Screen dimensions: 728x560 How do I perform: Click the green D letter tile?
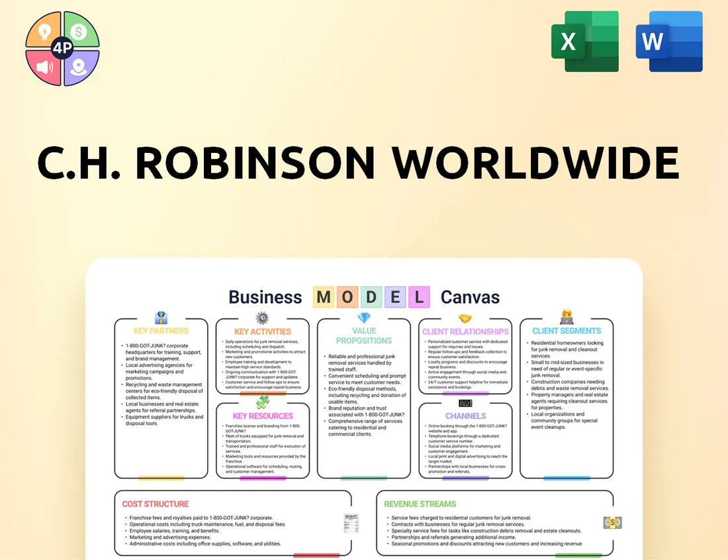(371, 297)
